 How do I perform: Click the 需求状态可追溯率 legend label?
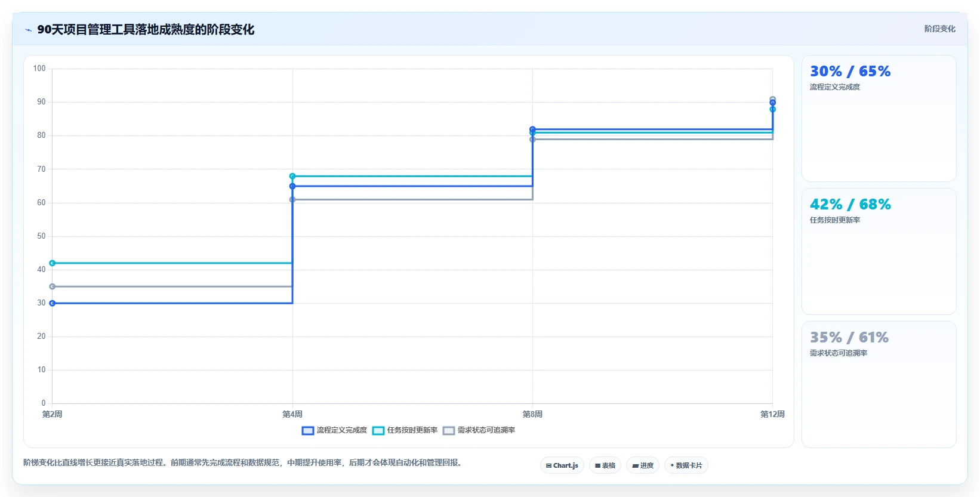[x=486, y=430]
